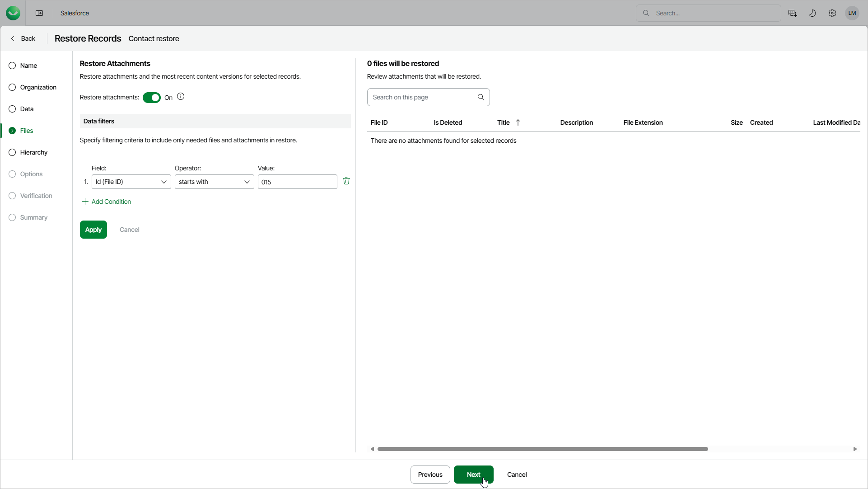Delete filter condition with trash icon

(x=346, y=181)
